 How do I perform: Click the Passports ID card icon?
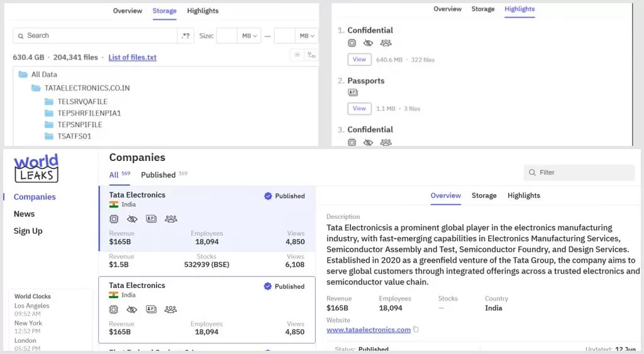353,92
